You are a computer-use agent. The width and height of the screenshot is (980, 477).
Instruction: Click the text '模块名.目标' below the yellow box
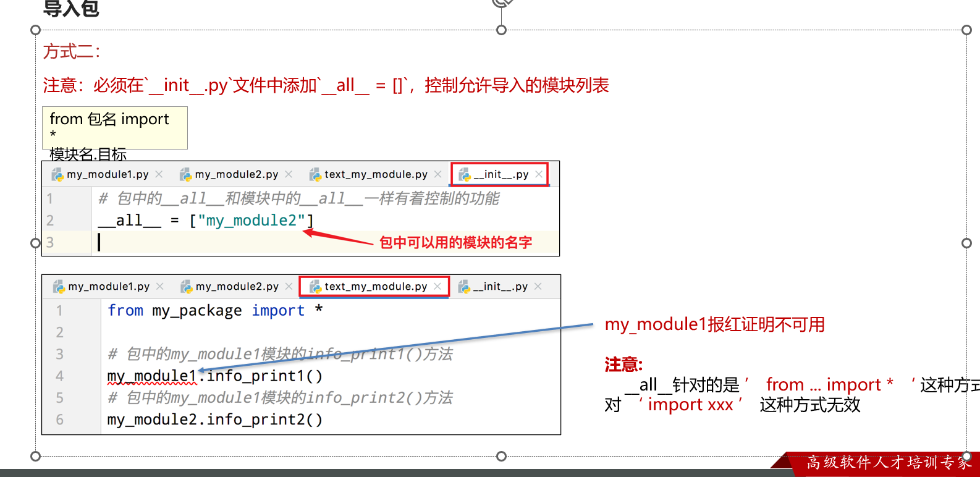[x=88, y=154]
